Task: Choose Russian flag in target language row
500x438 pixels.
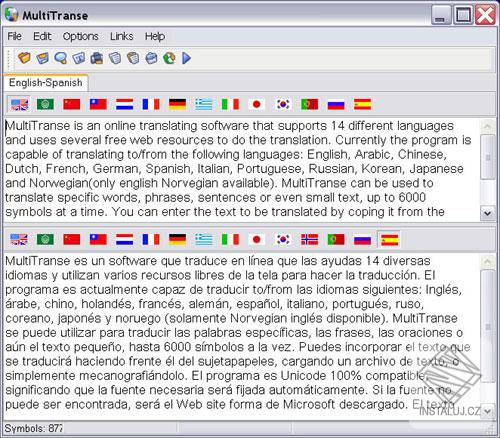Action: point(362,239)
